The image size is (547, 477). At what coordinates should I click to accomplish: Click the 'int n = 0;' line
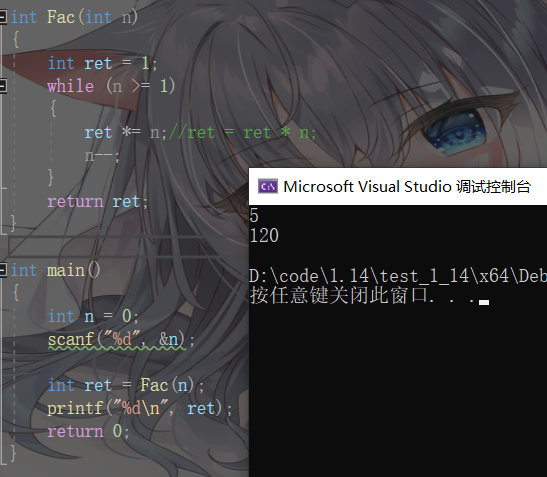[93, 316]
